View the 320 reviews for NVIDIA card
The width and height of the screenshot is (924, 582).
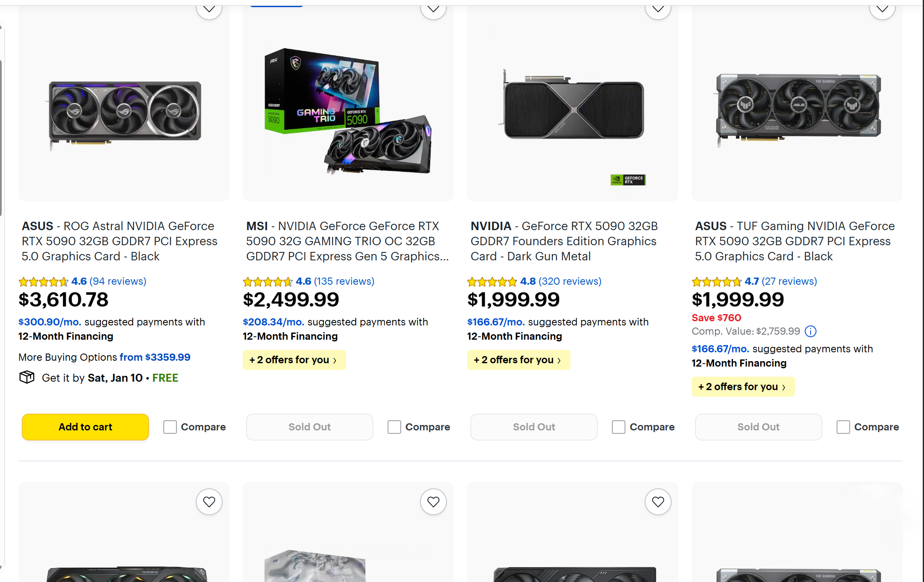(x=570, y=281)
